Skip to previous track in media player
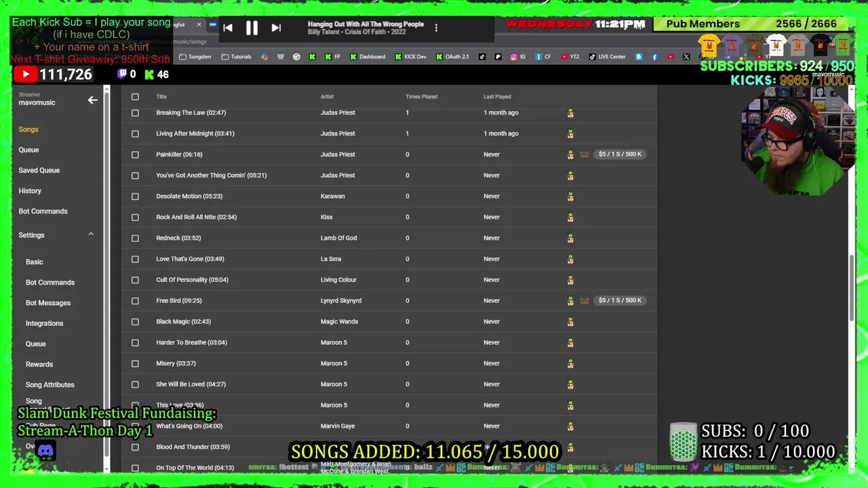 (228, 28)
